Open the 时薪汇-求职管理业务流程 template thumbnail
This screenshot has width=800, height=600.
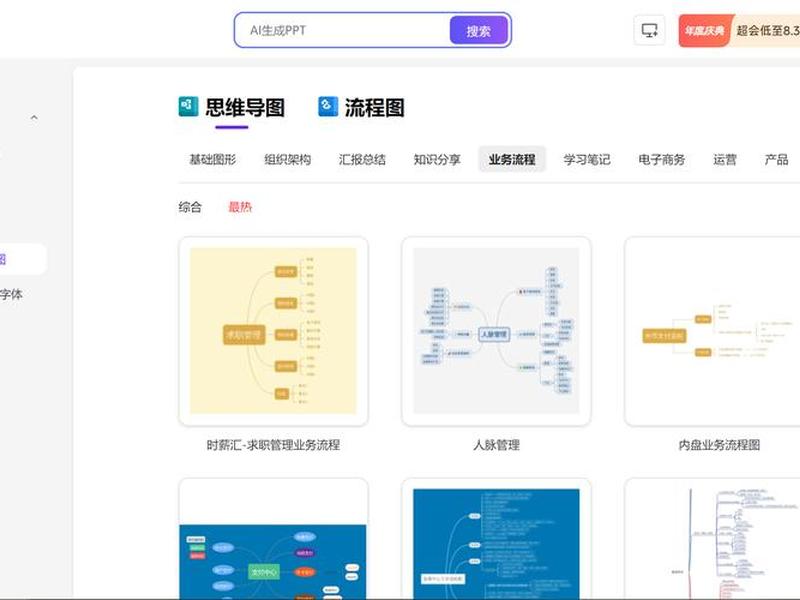pyautogui.click(x=273, y=331)
